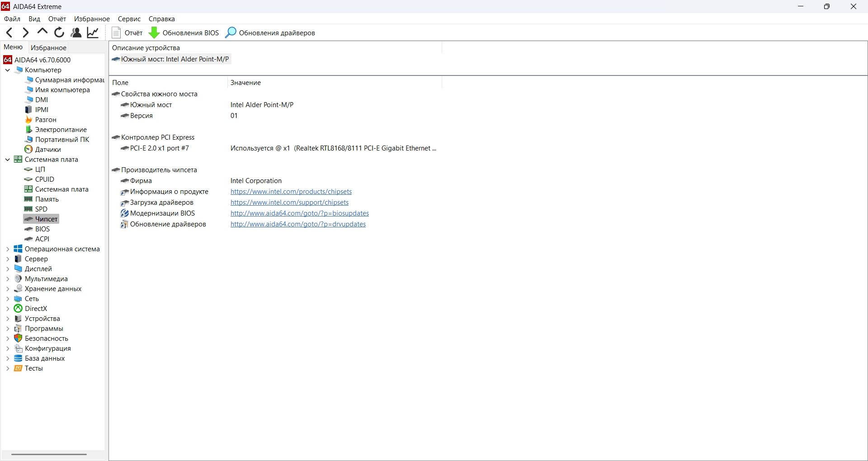
Task: Select Системная плата child entry under motherboard
Action: [x=57, y=189]
